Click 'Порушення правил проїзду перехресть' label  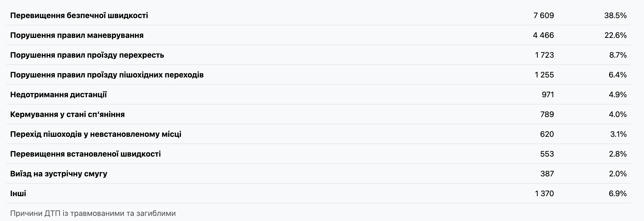point(87,55)
